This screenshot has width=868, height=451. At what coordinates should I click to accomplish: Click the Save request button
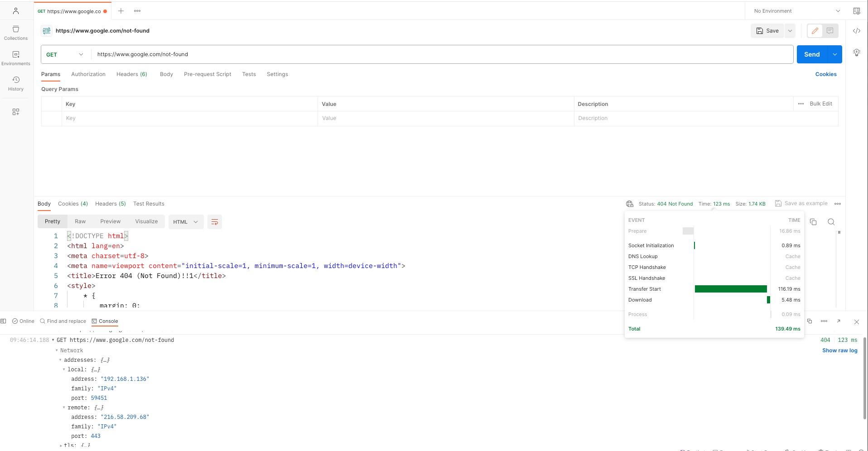[767, 31]
